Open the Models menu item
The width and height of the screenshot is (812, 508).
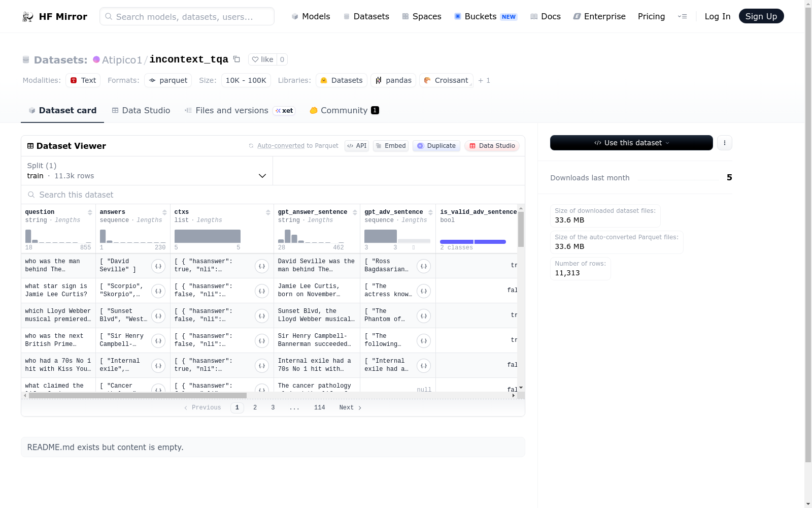pyautogui.click(x=311, y=17)
